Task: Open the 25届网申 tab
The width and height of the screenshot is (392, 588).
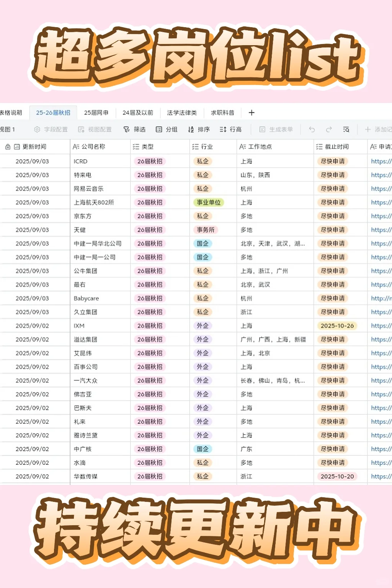Action: tap(96, 113)
